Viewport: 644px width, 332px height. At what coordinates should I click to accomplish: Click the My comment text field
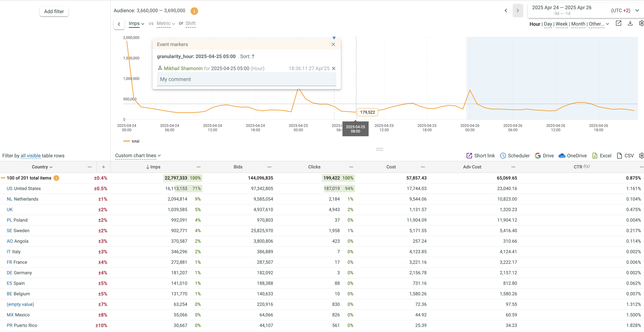click(x=246, y=79)
